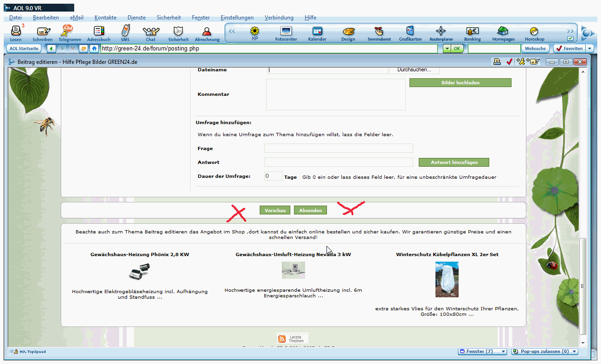Click the Absenden button
This screenshot has height=364, width=601.
click(x=310, y=210)
